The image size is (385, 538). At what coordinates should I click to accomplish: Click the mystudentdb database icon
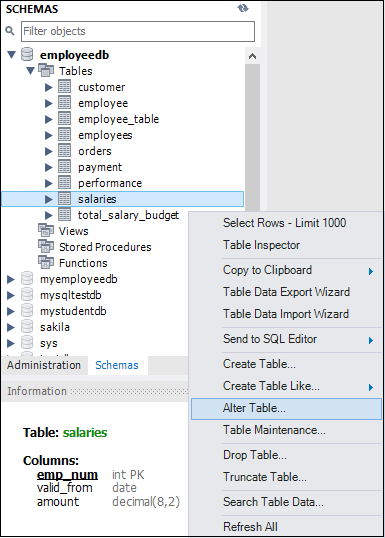tap(27, 310)
